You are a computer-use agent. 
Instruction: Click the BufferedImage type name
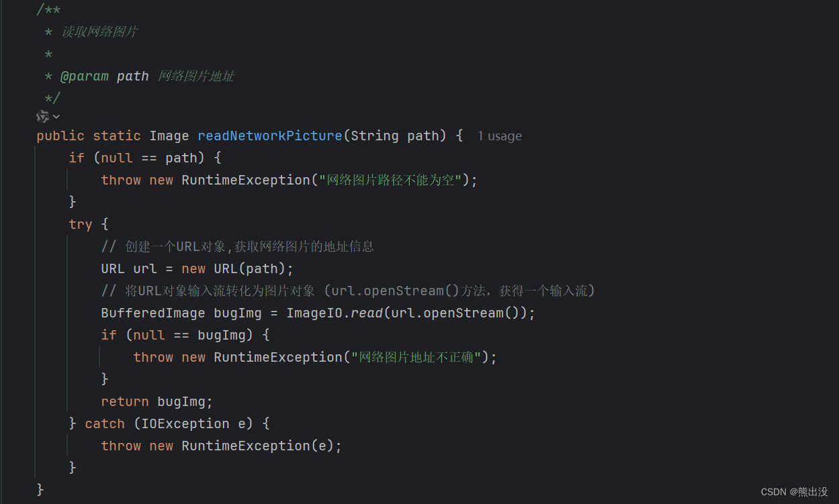point(153,313)
